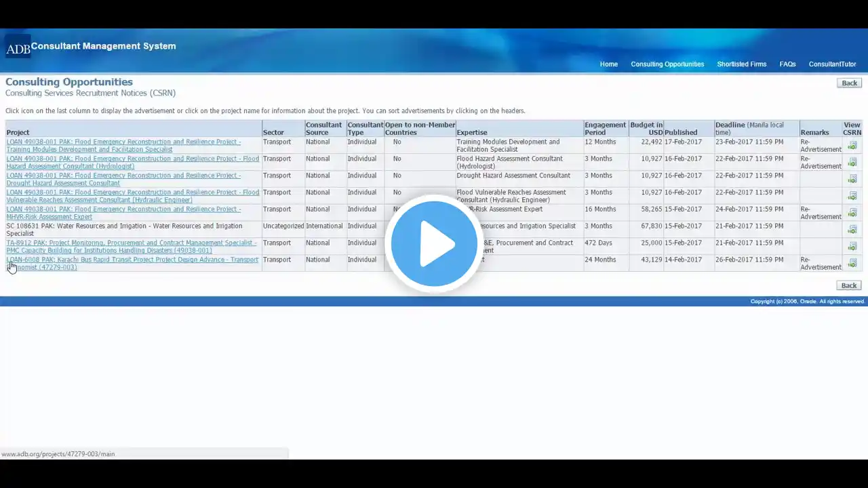Click the published date 14-Feb-2017
The image size is (868, 488).
point(684,260)
